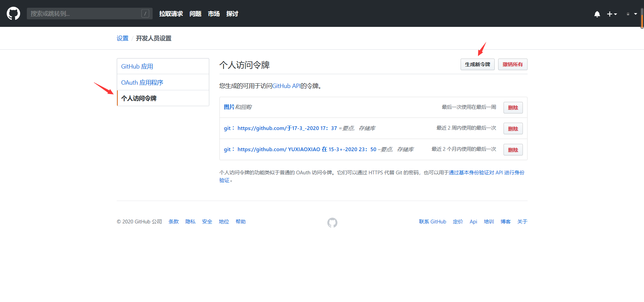Click 最后一次使用在最后一周 text
644x302 pixels.
(x=469, y=107)
